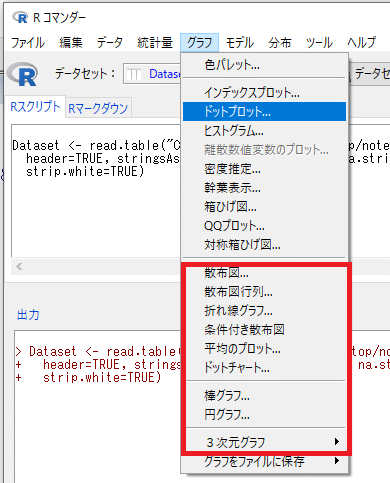Click the script pane left scroll arrow
390x483 pixels.
(19, 267)
